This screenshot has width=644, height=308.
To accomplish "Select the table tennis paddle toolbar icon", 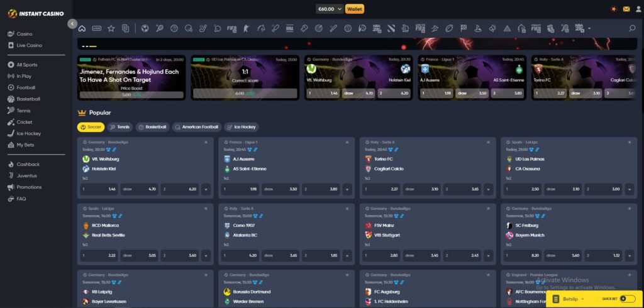I will (217, 28).
